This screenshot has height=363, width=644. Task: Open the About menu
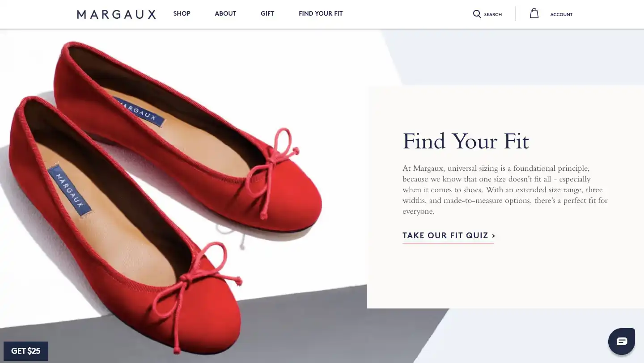pos(225,13)
